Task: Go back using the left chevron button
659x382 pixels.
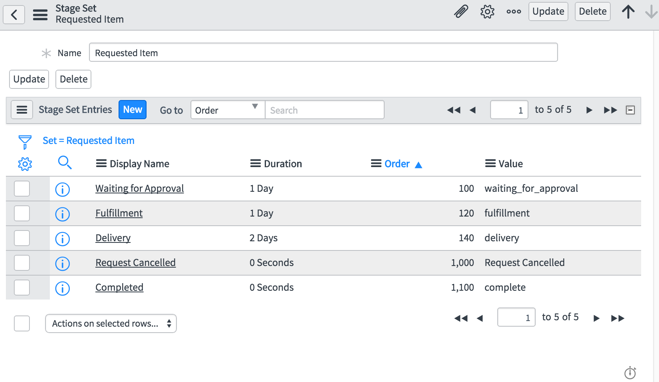Action: 14,15
